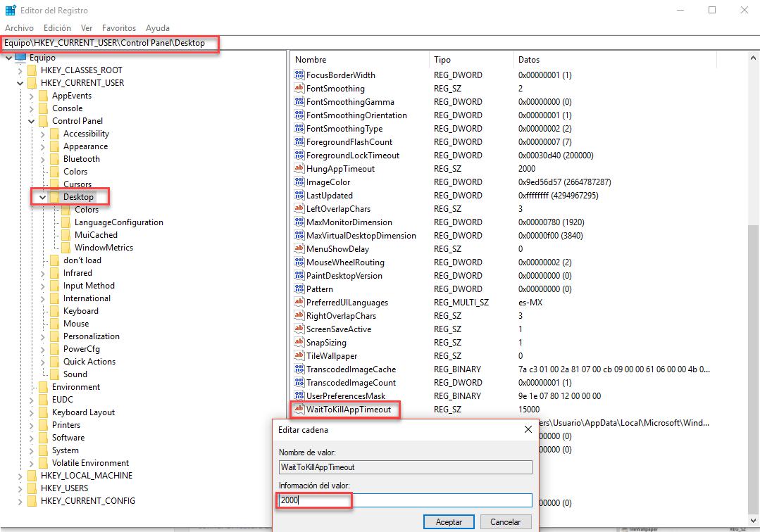Click the ForegroundLockTimeout DWORD icon
Image resolution: width=760 pixels, height=532 pixels.
[x=299, y=156]
